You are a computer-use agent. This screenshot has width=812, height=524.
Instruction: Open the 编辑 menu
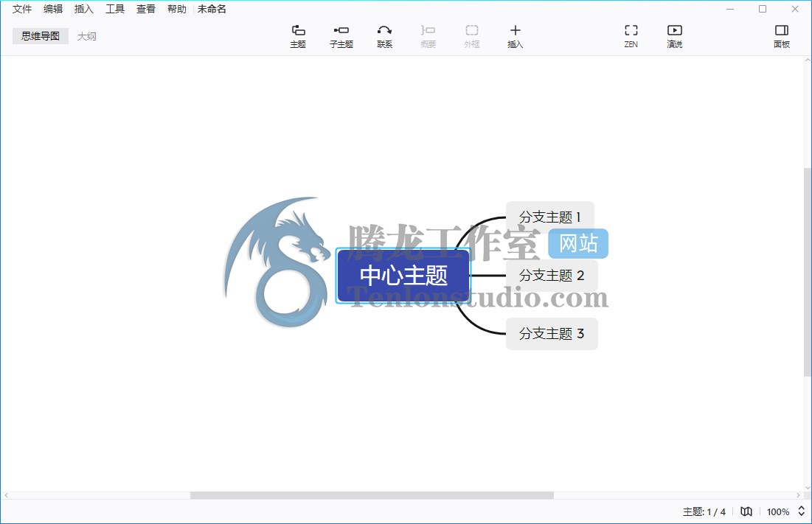(x=53, y=9)
